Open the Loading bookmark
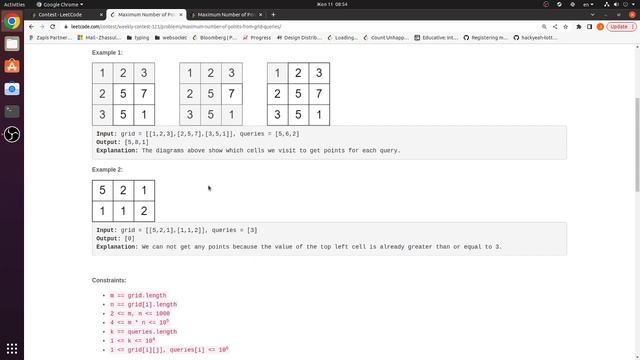640x360 pixels. pos(342,38)
